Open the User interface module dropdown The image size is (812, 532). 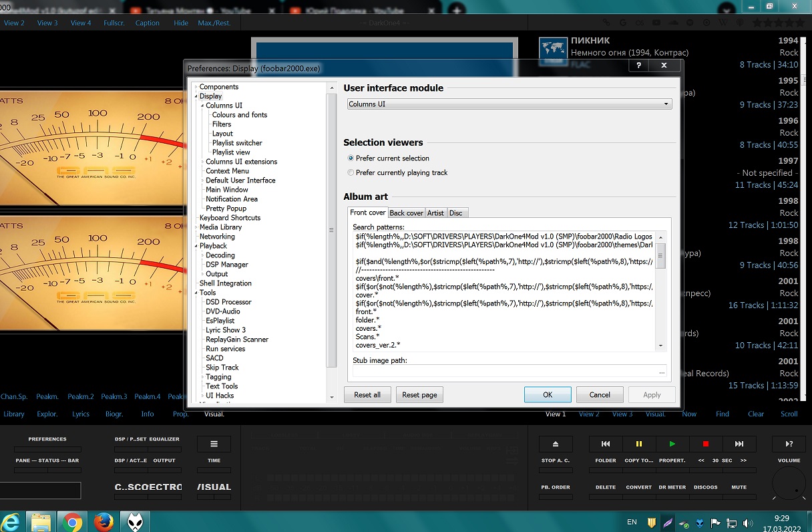point(509,104)
